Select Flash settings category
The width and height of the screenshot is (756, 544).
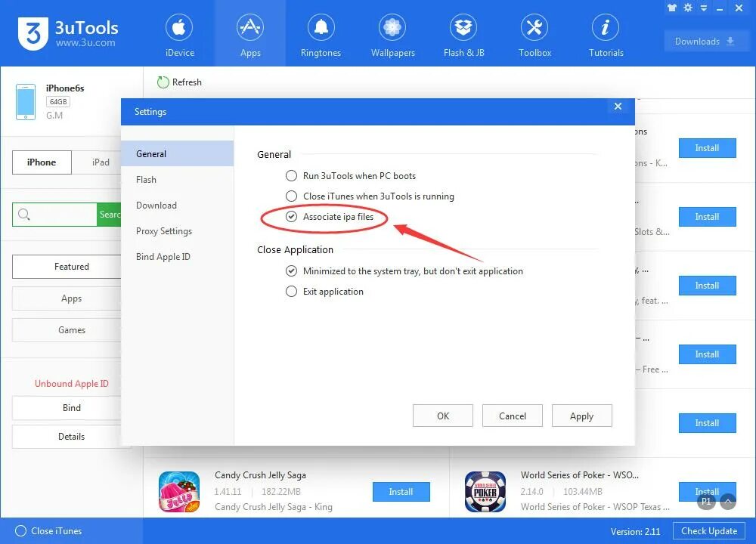(x=178, y=180)
